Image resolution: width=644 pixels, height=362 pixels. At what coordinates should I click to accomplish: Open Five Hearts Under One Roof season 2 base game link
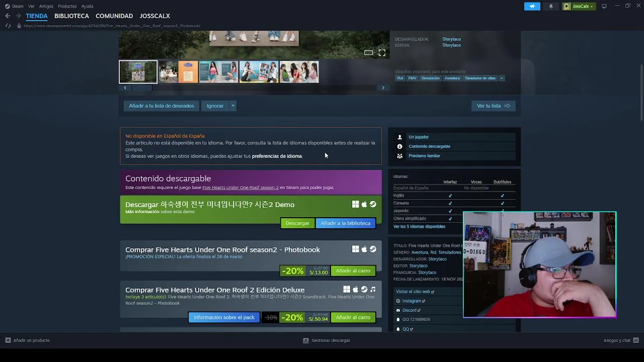coord(240,188)
